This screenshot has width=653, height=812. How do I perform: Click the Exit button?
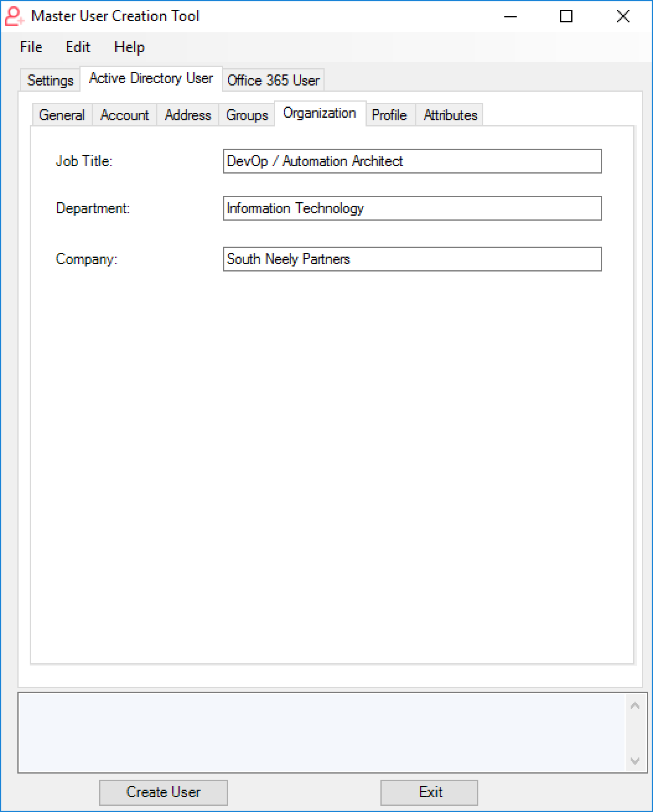(429, 792)
